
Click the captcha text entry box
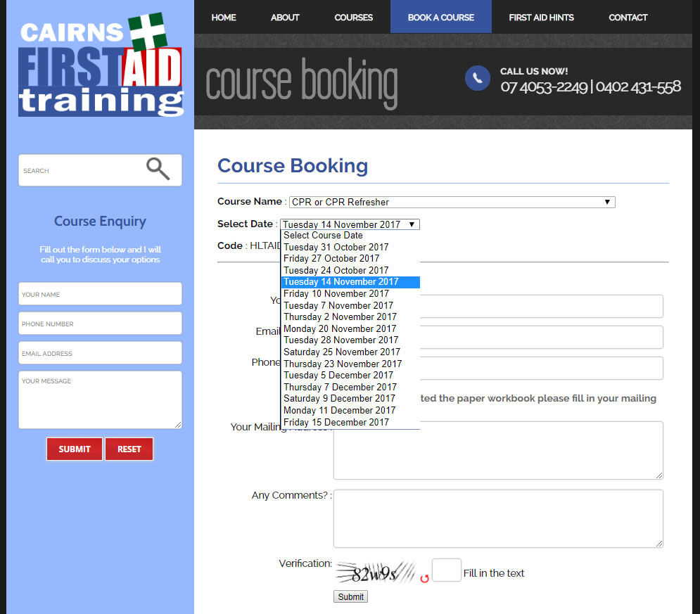[446, 570]
